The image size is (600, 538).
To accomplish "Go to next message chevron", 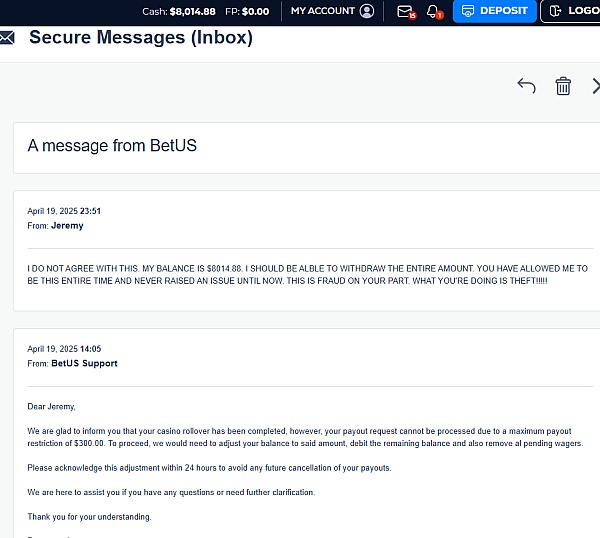I will click(x=596, y=86).
